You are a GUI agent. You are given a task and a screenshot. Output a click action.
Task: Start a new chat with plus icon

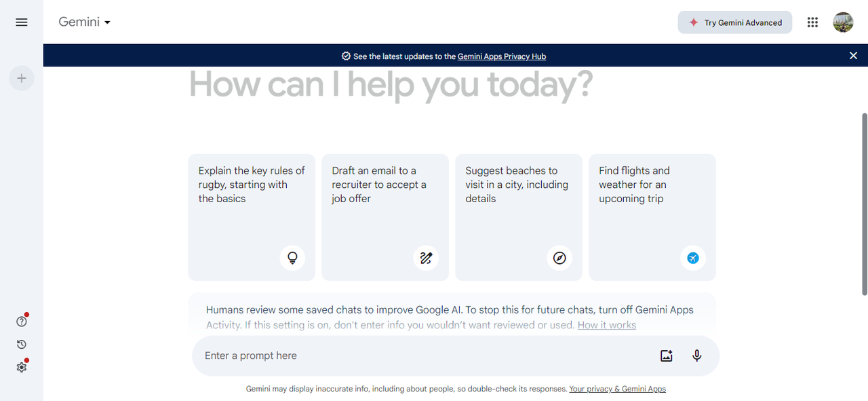(x=22, y=79)
